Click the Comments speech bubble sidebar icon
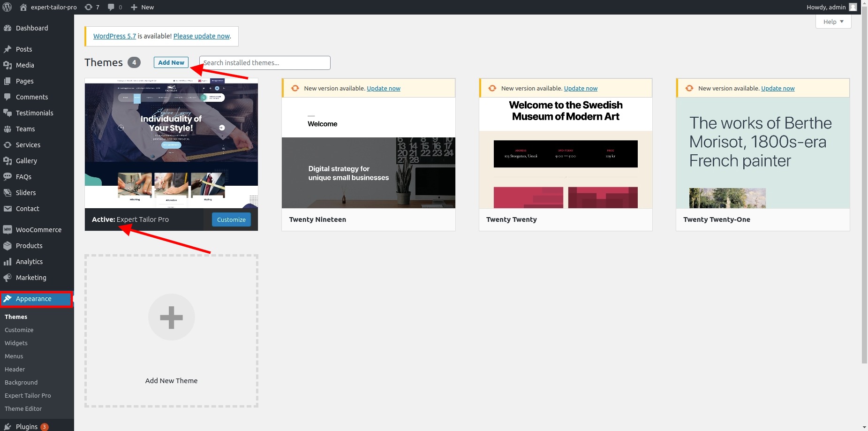Viewport: 868px width, 431px height. (8, 97)
